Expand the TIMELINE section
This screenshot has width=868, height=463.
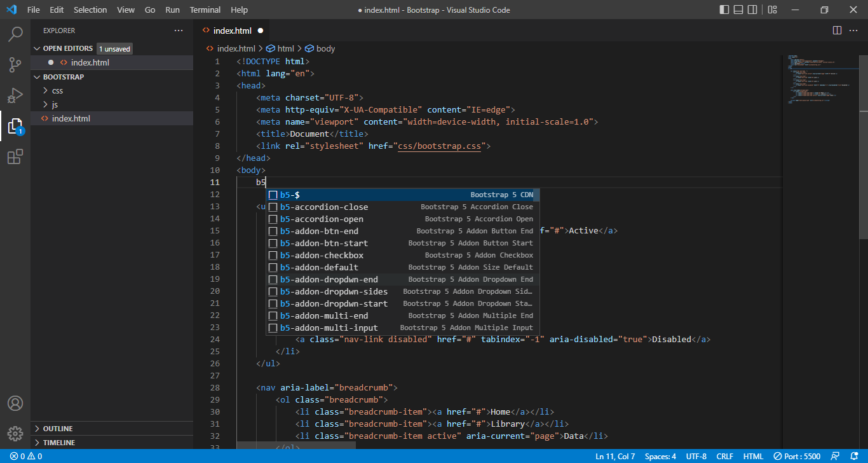click(x=112, y=443)
